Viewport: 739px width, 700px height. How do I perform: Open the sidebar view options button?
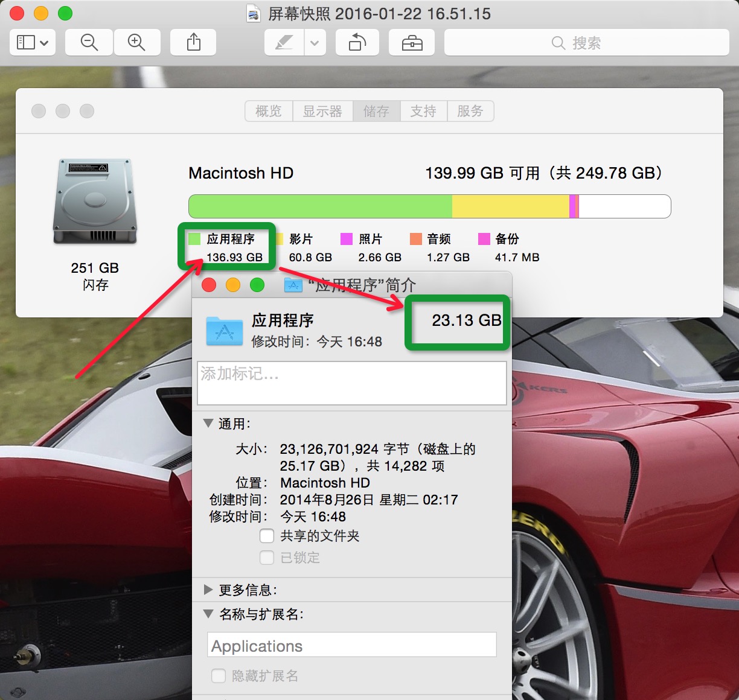click(33, 43)
